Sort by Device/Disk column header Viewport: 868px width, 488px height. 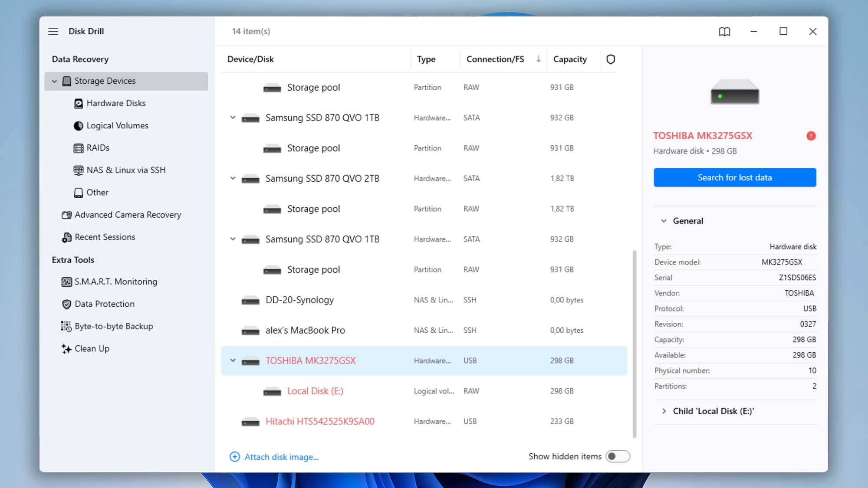[x=250, y=59]
